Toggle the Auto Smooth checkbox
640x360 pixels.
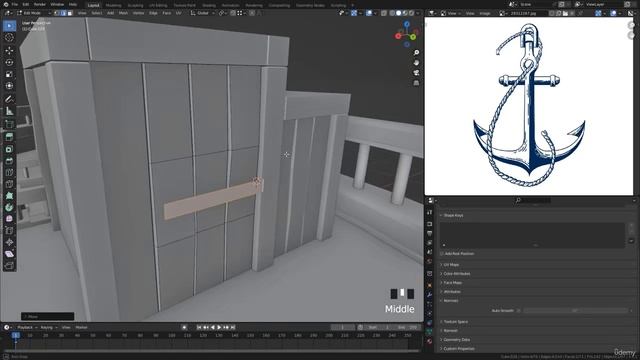click(518, 311)
